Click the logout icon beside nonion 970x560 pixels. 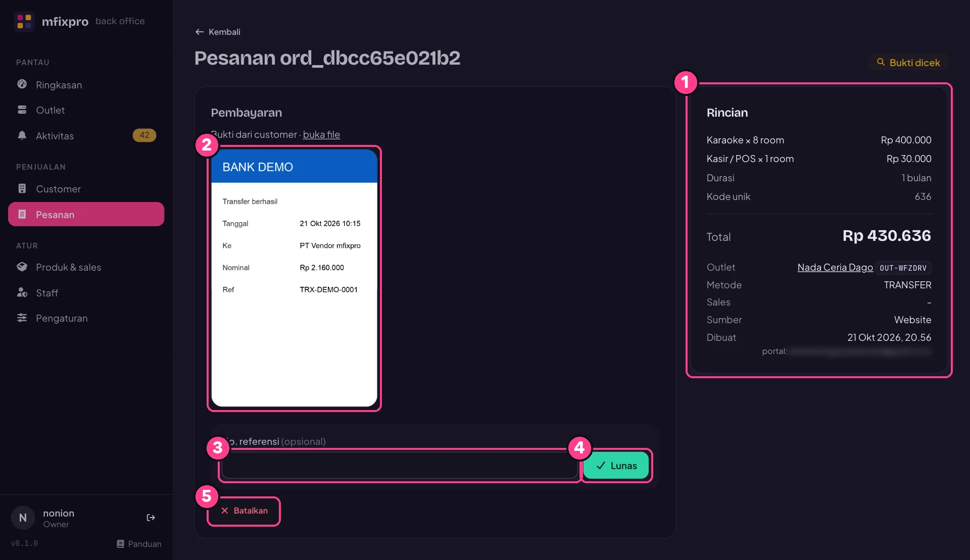tap(151, 518)
